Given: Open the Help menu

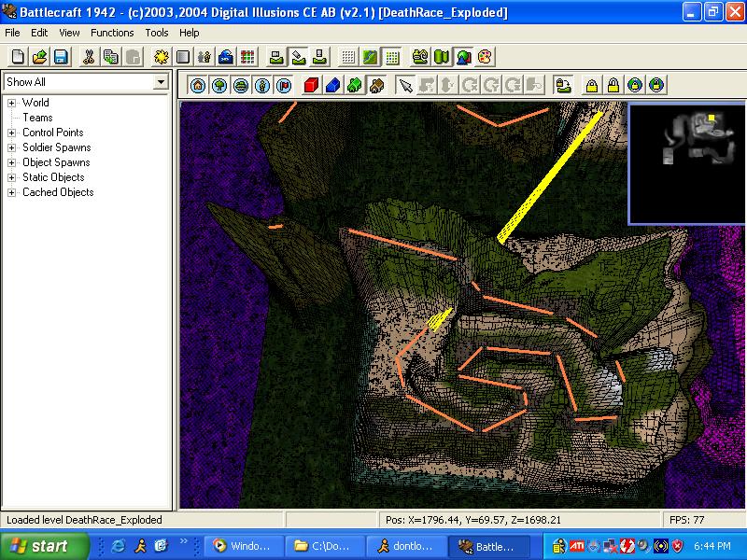Looking at the screenshot, I should [x=190, y=33].
